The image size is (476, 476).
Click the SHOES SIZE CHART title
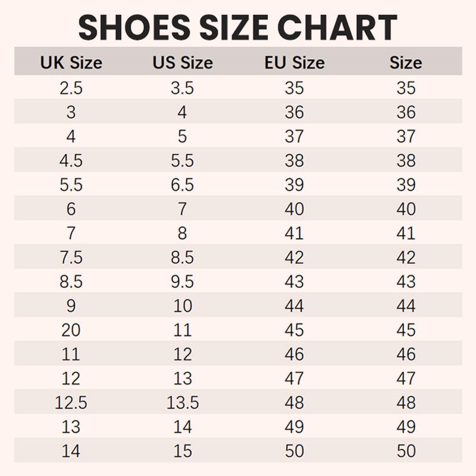pyautogui.click(x=238, y=27)
